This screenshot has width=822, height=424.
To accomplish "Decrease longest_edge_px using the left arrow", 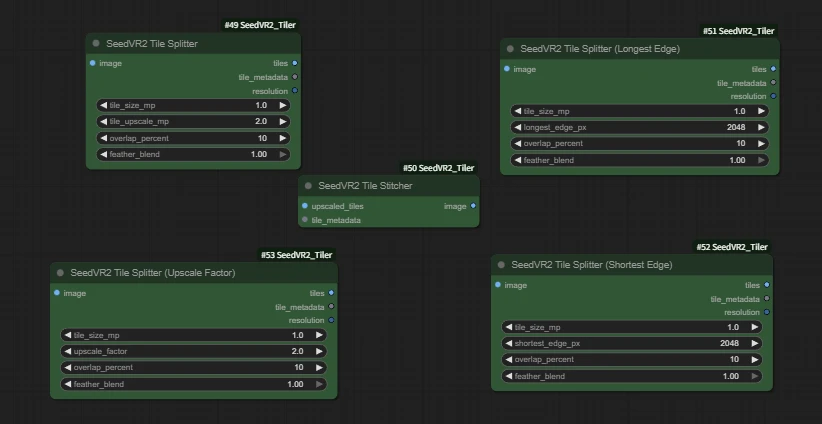I will coord(517,128).
